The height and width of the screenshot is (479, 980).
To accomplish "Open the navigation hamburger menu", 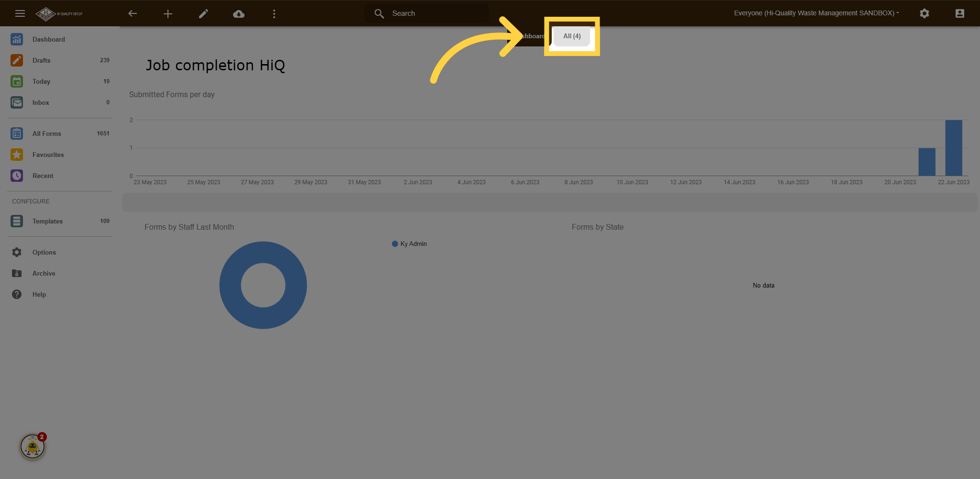I will click(20, 13).
